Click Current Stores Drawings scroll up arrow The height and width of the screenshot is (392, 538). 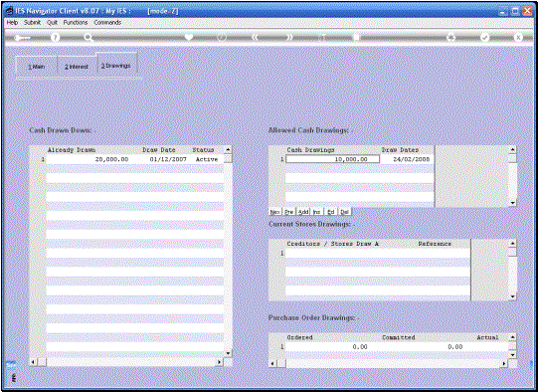pos(512,244)
